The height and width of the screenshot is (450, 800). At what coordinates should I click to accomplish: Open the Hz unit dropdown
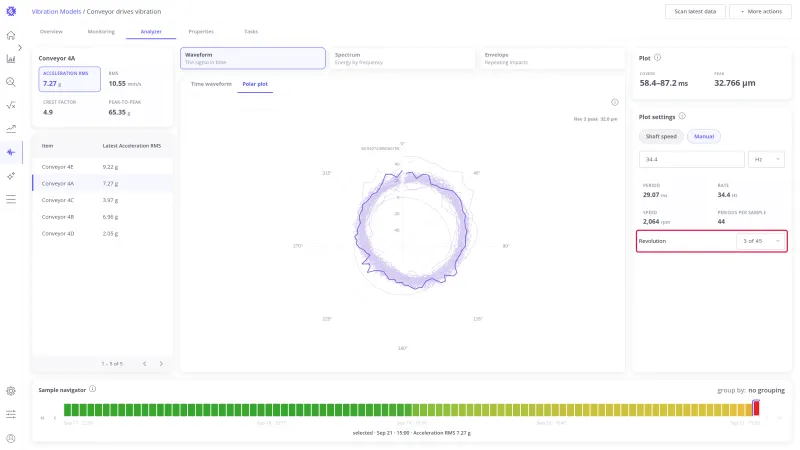766,159
